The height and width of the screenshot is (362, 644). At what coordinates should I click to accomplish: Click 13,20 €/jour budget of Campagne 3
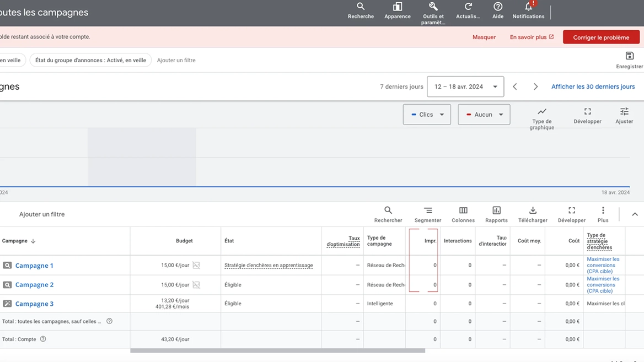click(x=175, y=300)
